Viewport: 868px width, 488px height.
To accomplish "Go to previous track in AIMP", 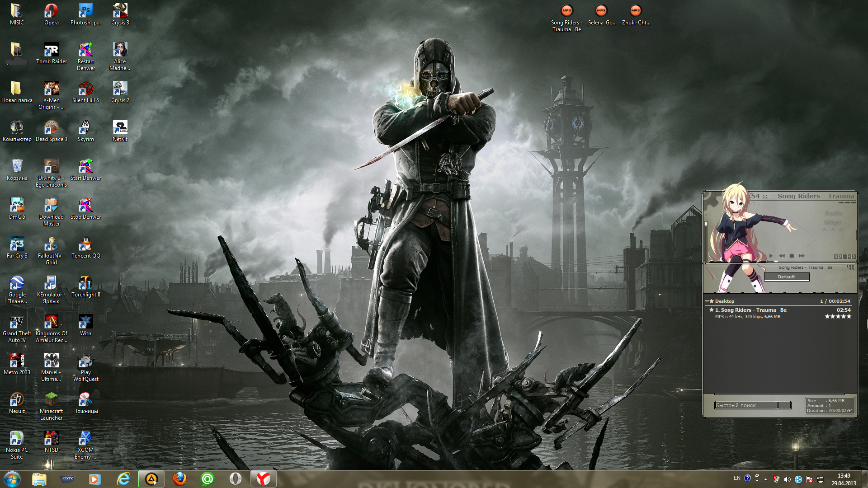I will (782, 256).
